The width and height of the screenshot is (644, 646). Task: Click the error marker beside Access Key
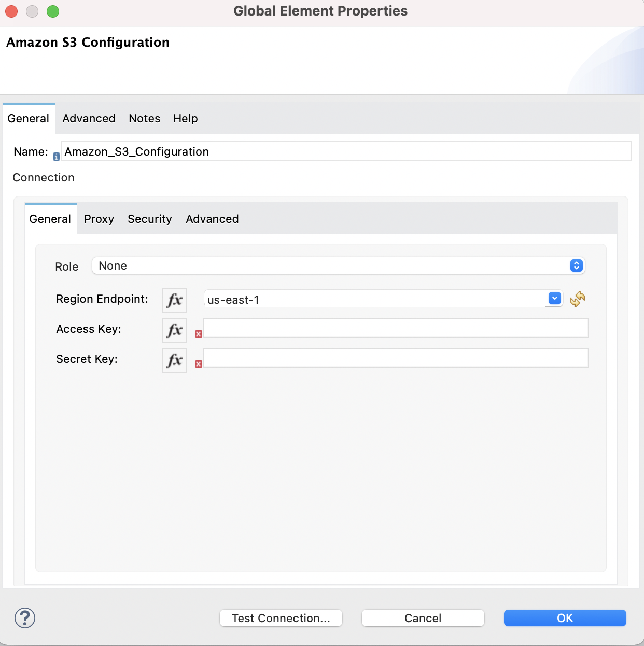(x=198, y=334)
